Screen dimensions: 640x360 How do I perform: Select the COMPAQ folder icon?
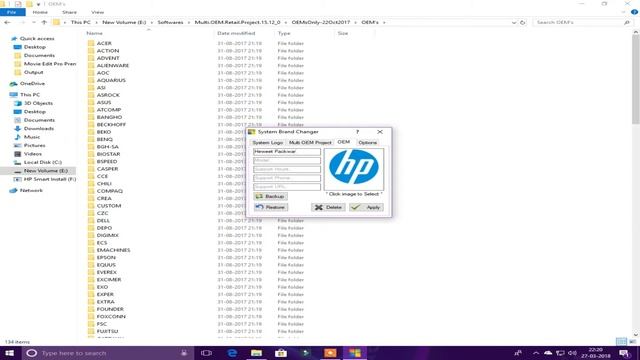91,191
